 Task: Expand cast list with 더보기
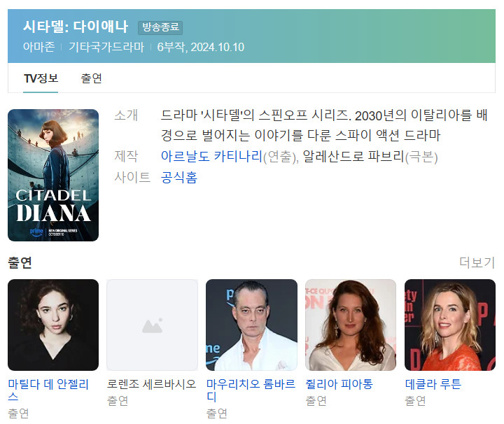click(477, 262)
